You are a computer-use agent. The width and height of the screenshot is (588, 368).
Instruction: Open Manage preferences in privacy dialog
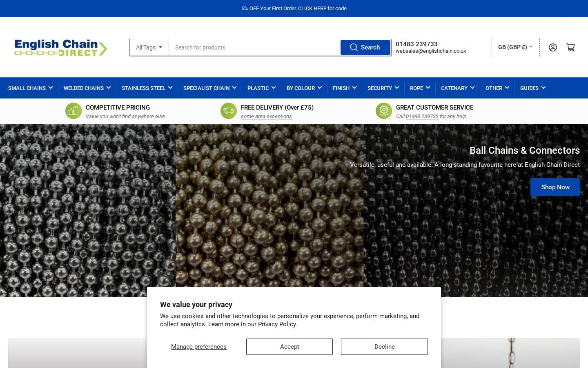[199, 347]
